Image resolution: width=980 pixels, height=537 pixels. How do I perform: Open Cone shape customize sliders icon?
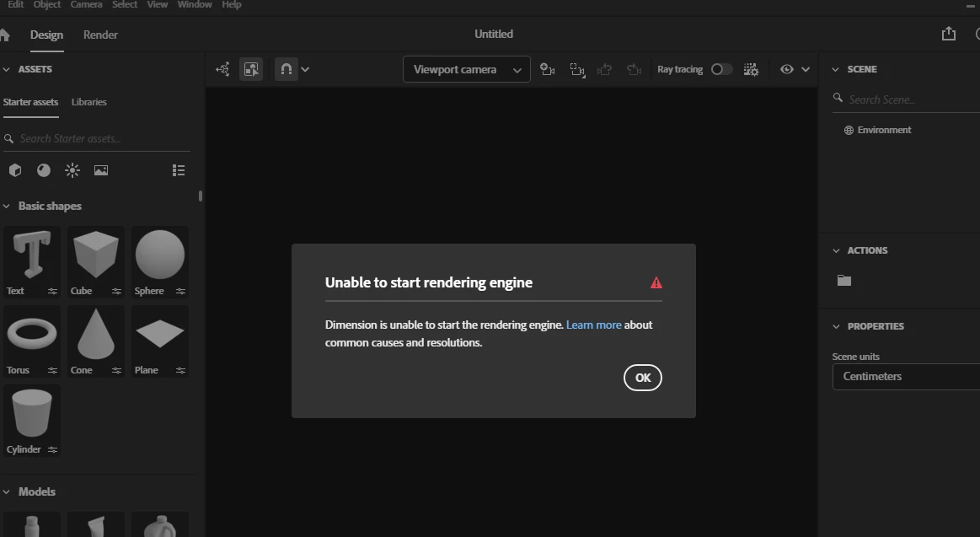[116, 371]
